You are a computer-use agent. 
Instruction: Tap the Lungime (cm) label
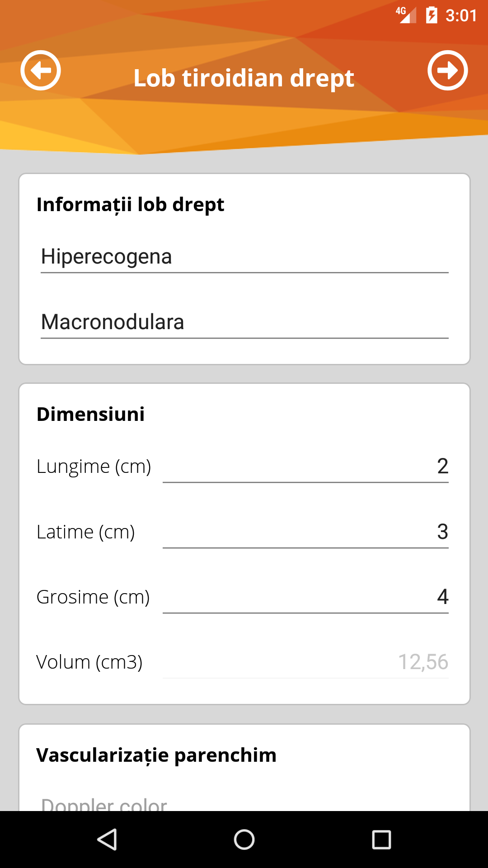[94, 467]
